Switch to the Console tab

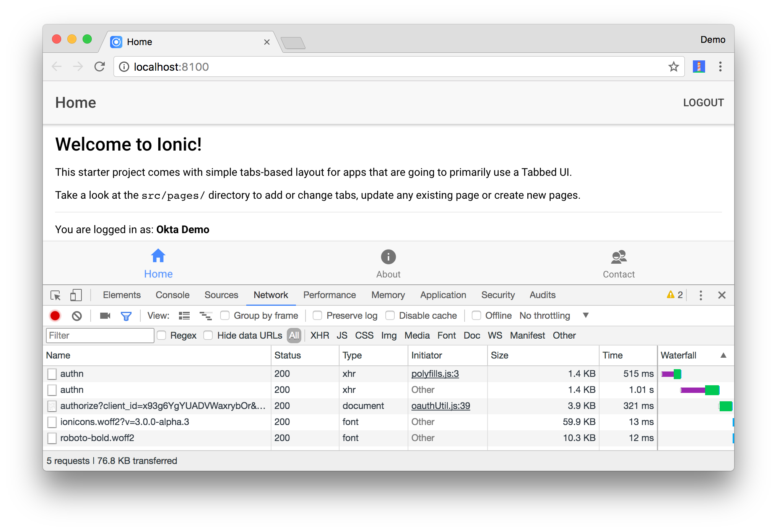(172, 295)
